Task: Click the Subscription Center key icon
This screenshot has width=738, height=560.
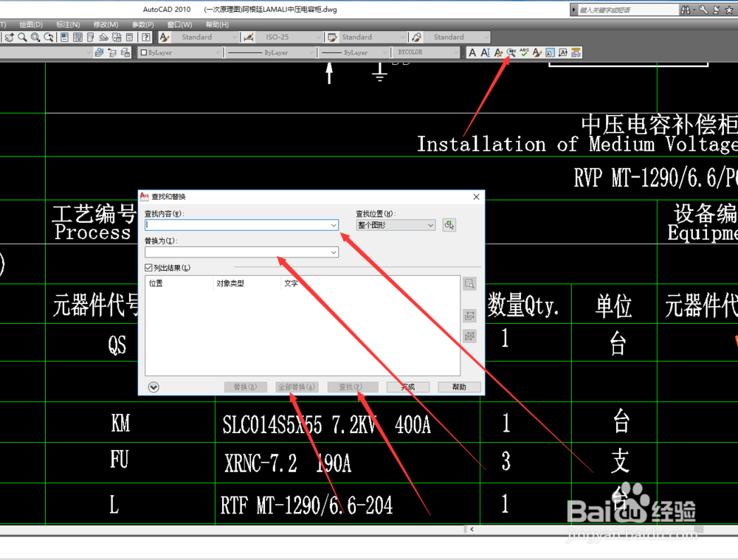Action: (x=703, y=10)
